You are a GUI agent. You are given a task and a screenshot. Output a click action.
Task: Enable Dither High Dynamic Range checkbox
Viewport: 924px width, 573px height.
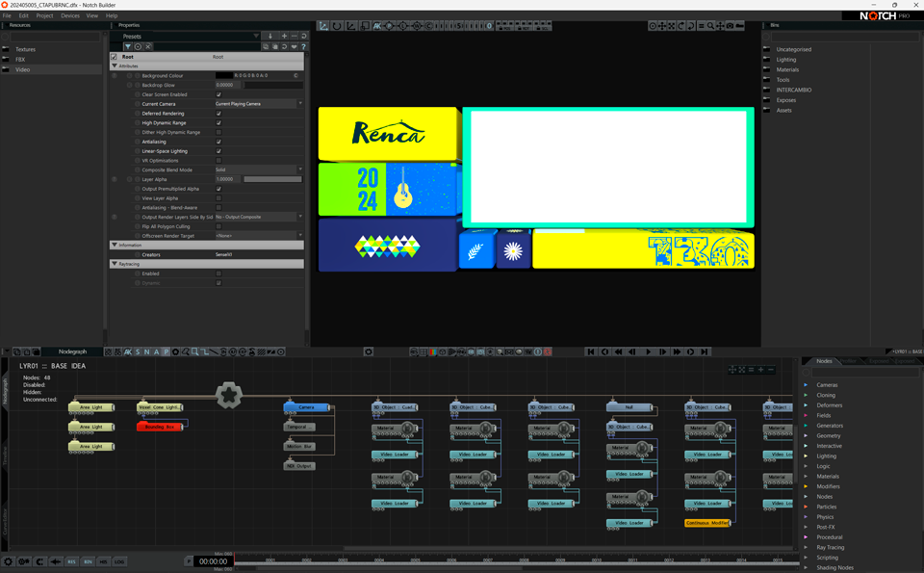coord(218,132)
